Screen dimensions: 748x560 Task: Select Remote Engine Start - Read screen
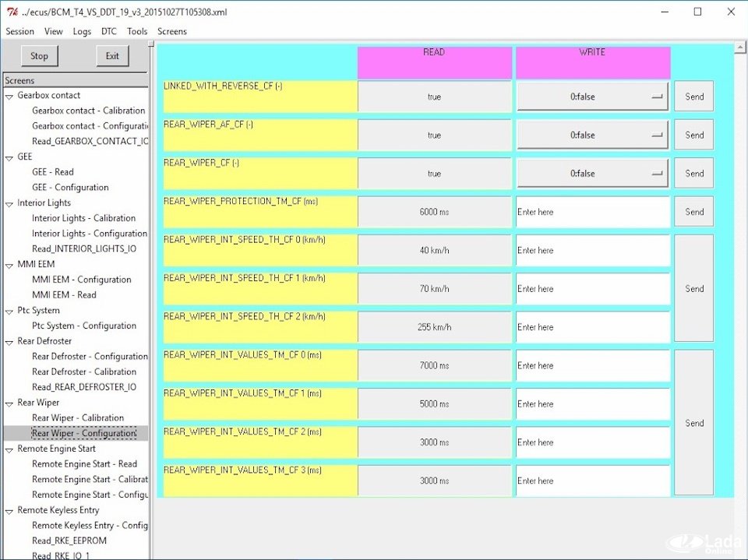point(84,464)
